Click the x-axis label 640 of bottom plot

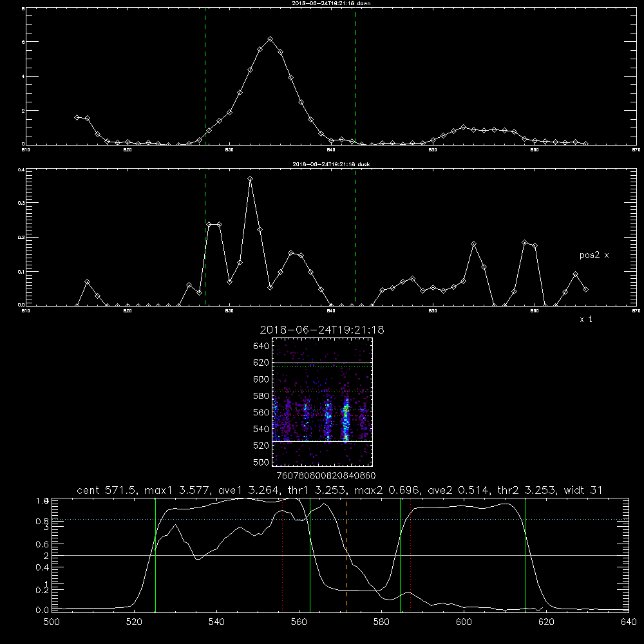tap(629, 622)
